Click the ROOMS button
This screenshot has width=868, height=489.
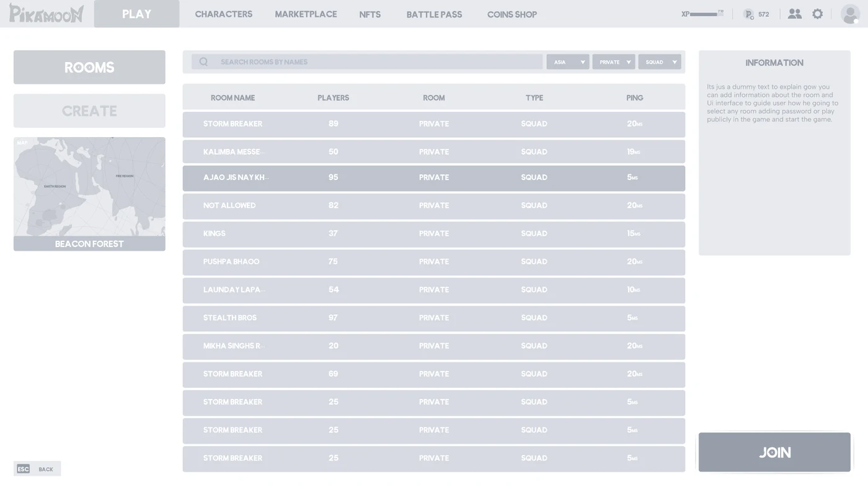pyautogui.click(x=89, y=67)
